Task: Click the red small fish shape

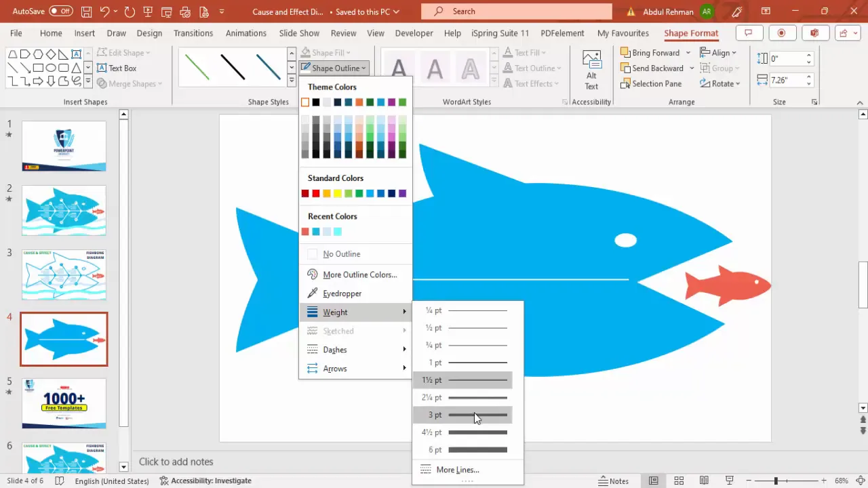Action: tap(728, 285)
